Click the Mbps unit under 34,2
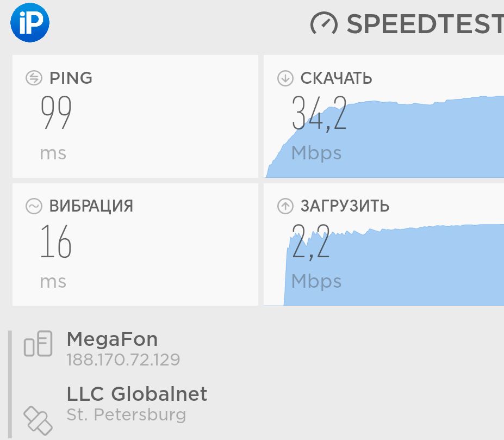Image resolution: width=504 pixels, height=440 pixels. coord(316,153)
